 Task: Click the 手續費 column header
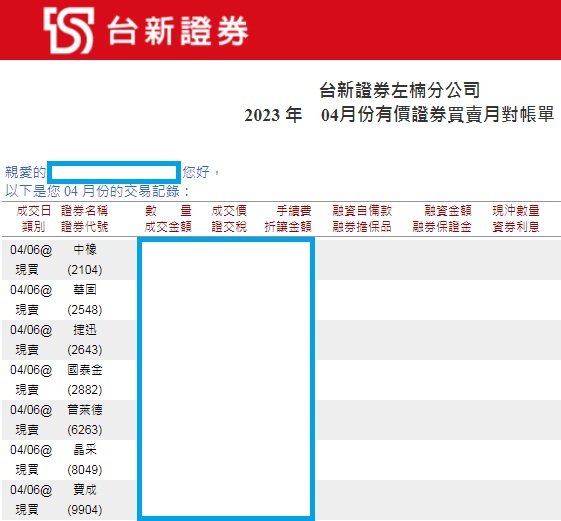[x=294, y=211]
